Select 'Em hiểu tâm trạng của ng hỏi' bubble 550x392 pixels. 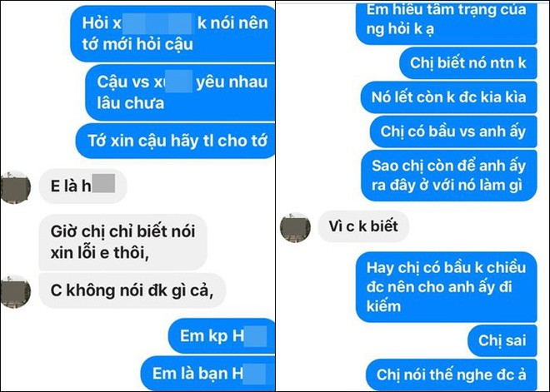[447, 22]
